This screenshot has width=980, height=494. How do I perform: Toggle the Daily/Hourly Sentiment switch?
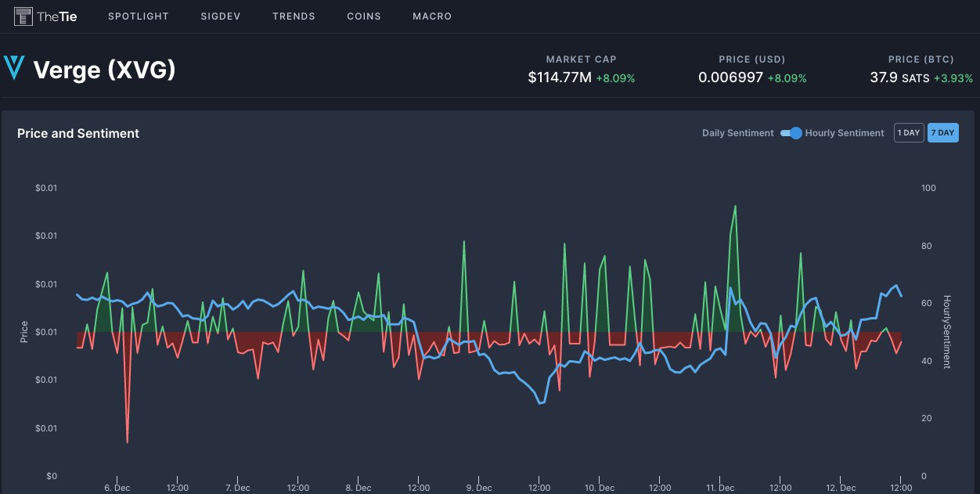coord(791,133)
